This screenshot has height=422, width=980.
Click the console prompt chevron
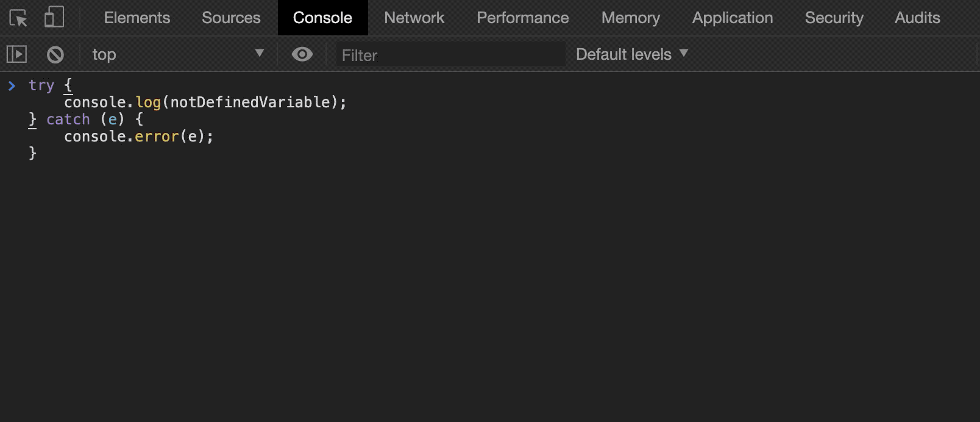12,85
